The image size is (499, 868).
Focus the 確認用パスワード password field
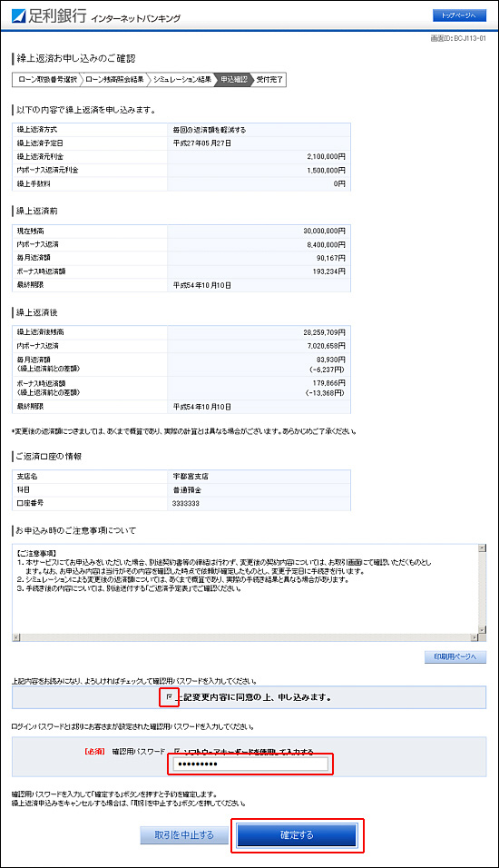pos(250,764)
